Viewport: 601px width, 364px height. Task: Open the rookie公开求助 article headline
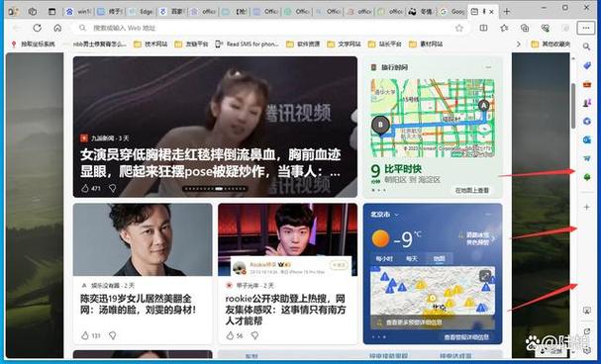[285, 310]
